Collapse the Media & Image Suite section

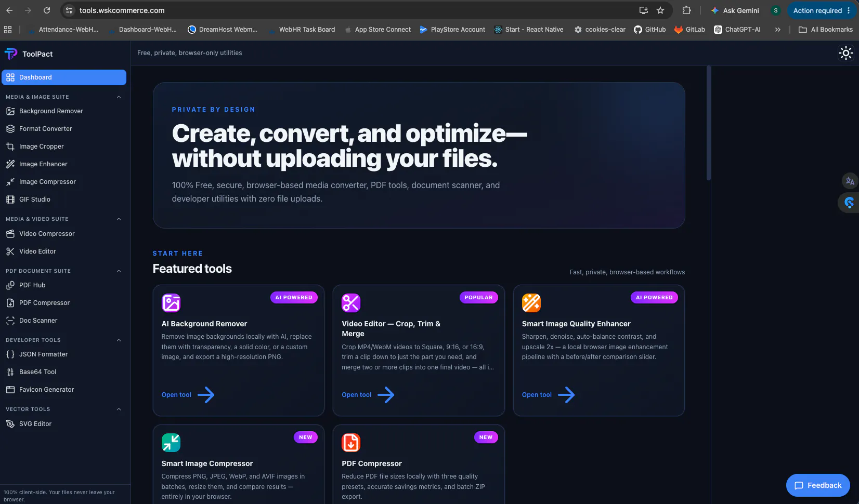coord(119,97)
